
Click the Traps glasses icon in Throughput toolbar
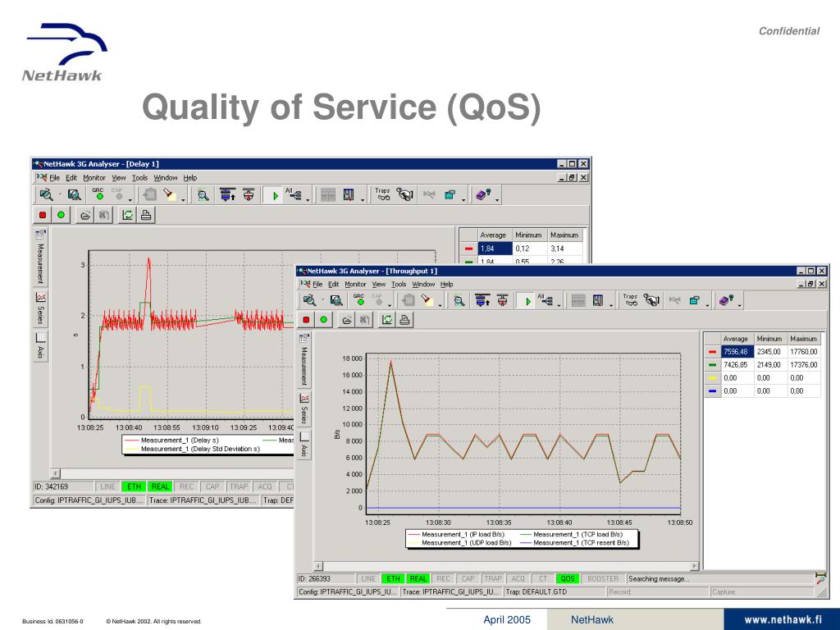tap(631, 300)
